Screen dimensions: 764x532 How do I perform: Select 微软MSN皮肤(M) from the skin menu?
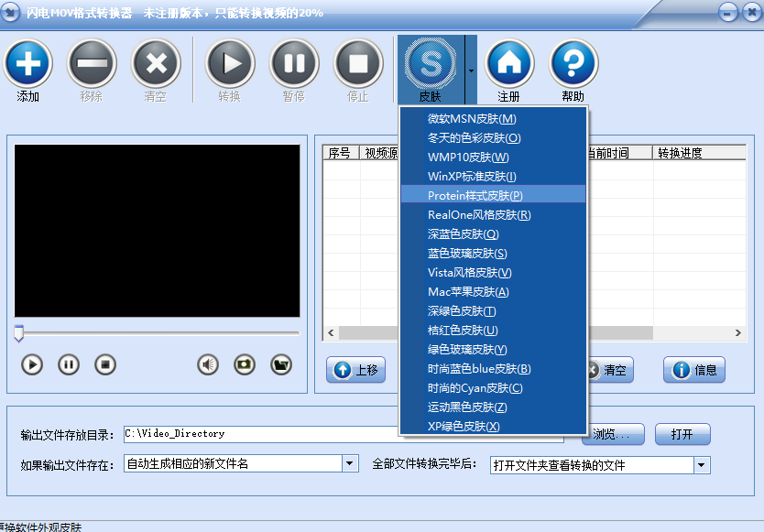(493, 118)
